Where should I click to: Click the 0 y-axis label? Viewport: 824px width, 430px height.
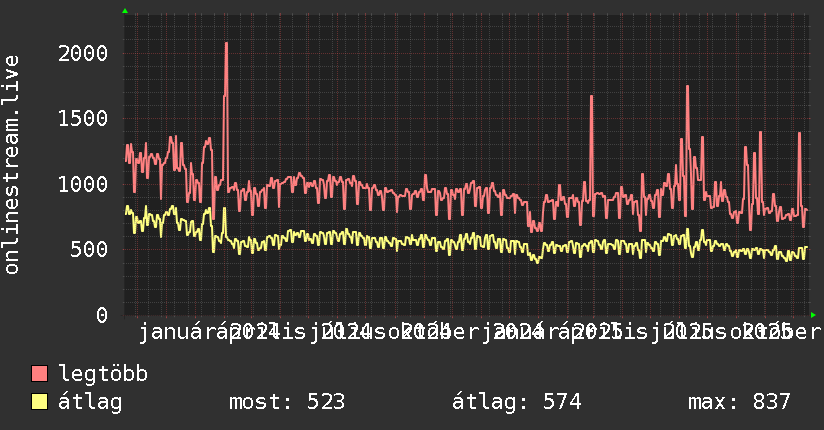click(102, 315)
